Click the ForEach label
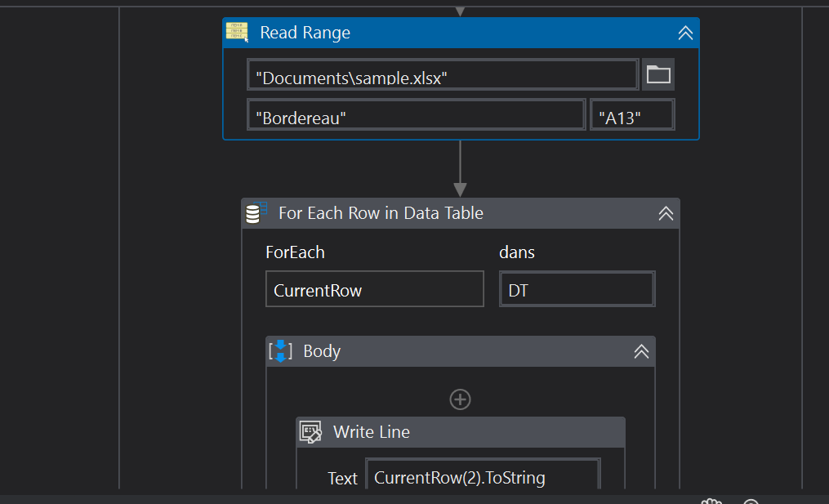Screen dimensions: 829x504 (x=295, y=252)
